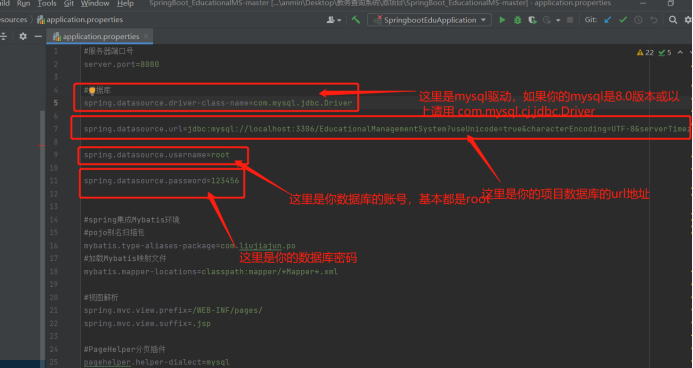This screenshot has height=368, width=693.
Task: Click the #spring集成Mybatis环境 comment
Action: tap(132, 220)
